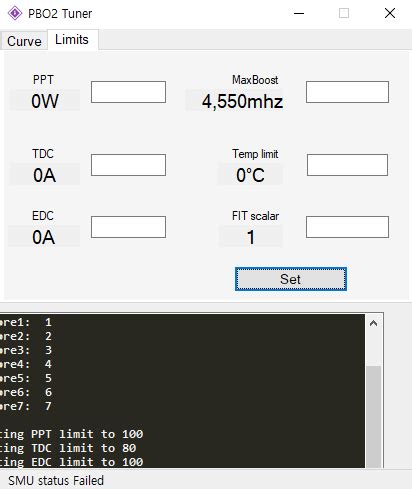This screenshot has width=412, height=489.
Task: Click the 0W PPT value label
Action: [x=45, y=101]
